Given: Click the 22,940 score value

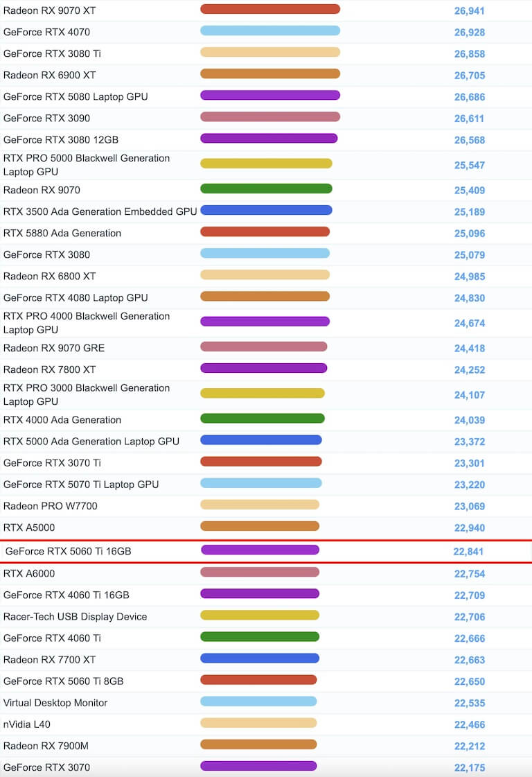Looking at the screenshot, I should pos(470,528).
